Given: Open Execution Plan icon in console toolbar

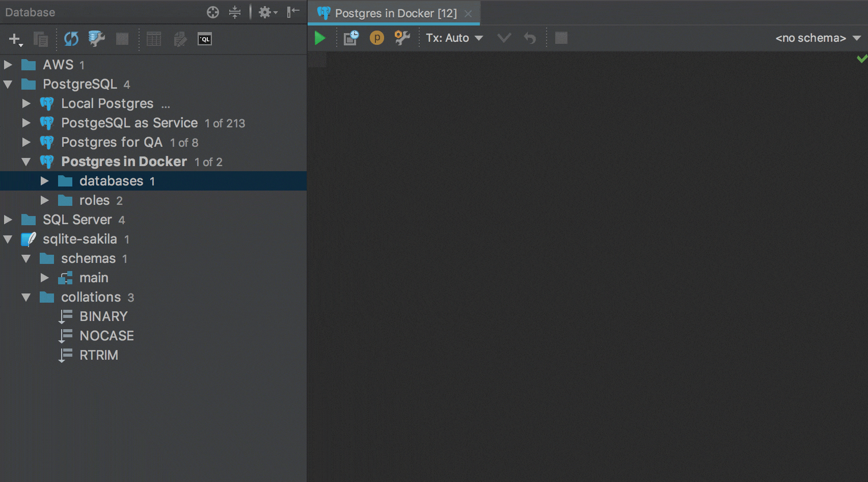Looking at the screenshot, I should tap(350, 38).
